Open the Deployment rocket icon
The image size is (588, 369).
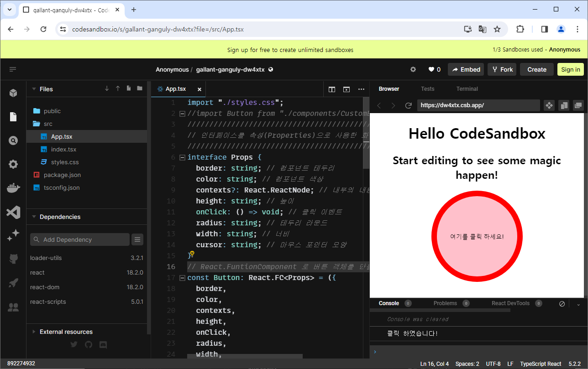[13, 283]
